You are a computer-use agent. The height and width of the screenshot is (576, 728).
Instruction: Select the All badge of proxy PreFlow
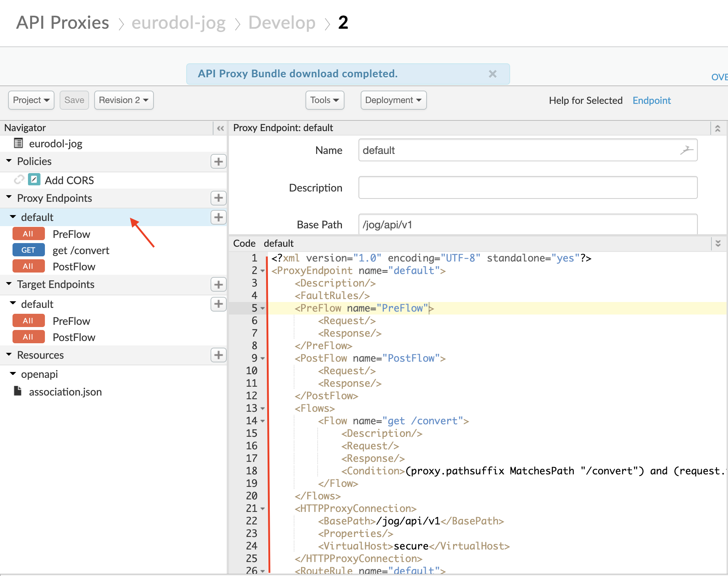pos(28,234)
